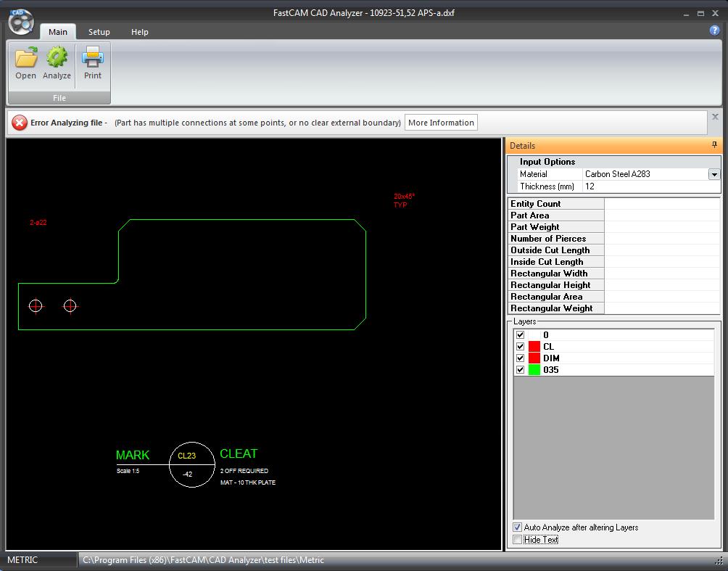Click the MAT - 10 THK PLATE note

click(x=248, y=482)
